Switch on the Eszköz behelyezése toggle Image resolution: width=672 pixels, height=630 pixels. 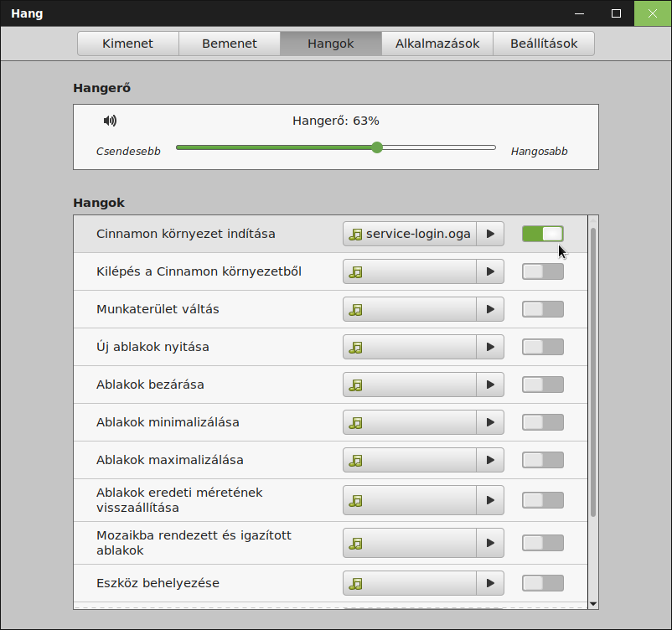(543, 583)
